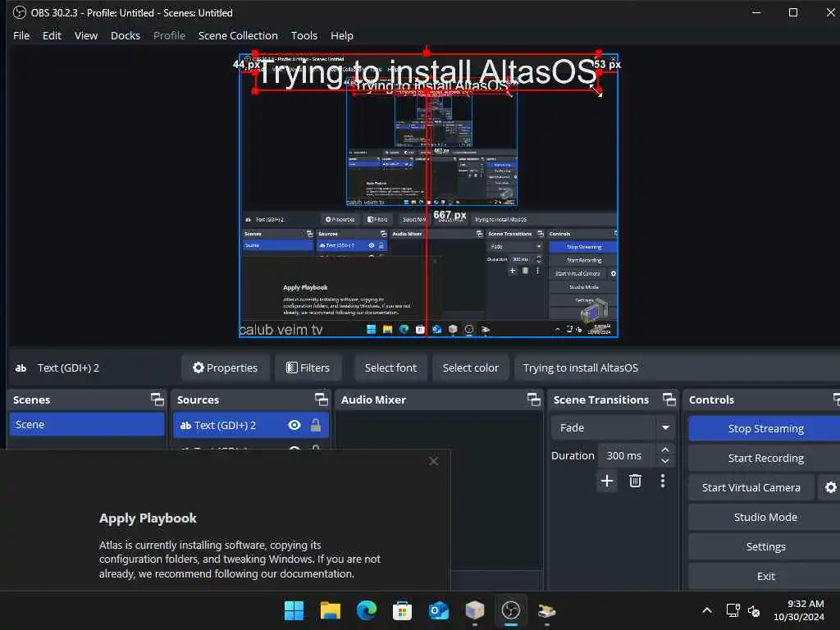Open the View menu

pyautogui.click(x=85, y=35)
